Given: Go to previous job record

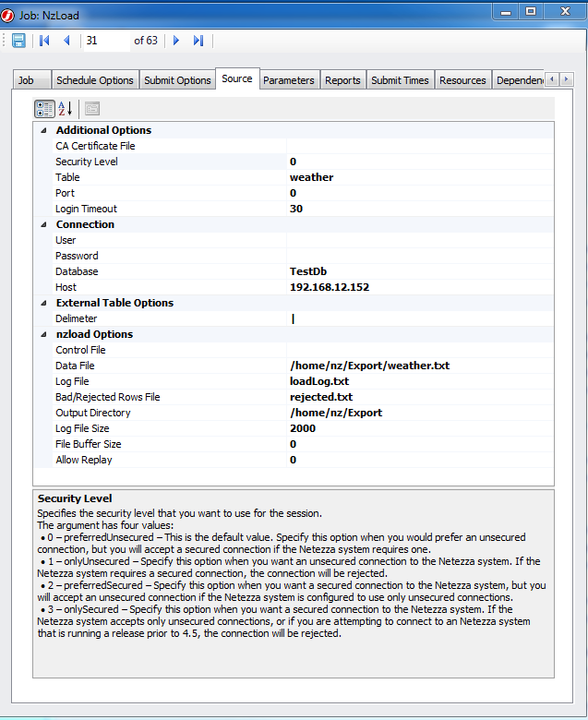Looking at the screenshot, I should pyautogui.click(x=67, y=41).
